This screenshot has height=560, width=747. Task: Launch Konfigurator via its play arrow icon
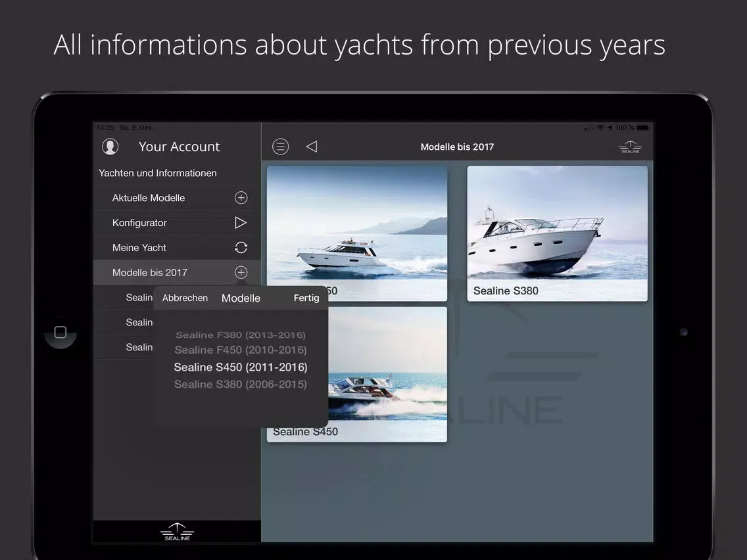click(x=241, y=222)
